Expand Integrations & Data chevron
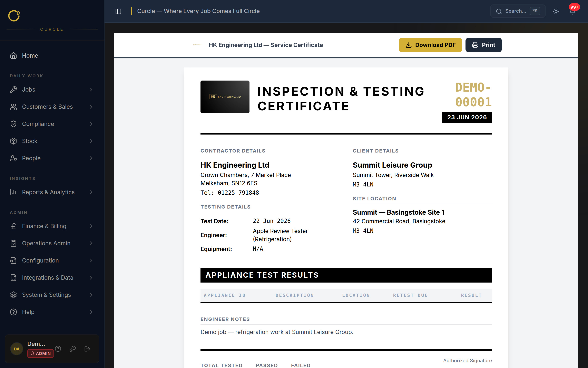The width and height of the screenshot is (588, 368). pos(91,277)
